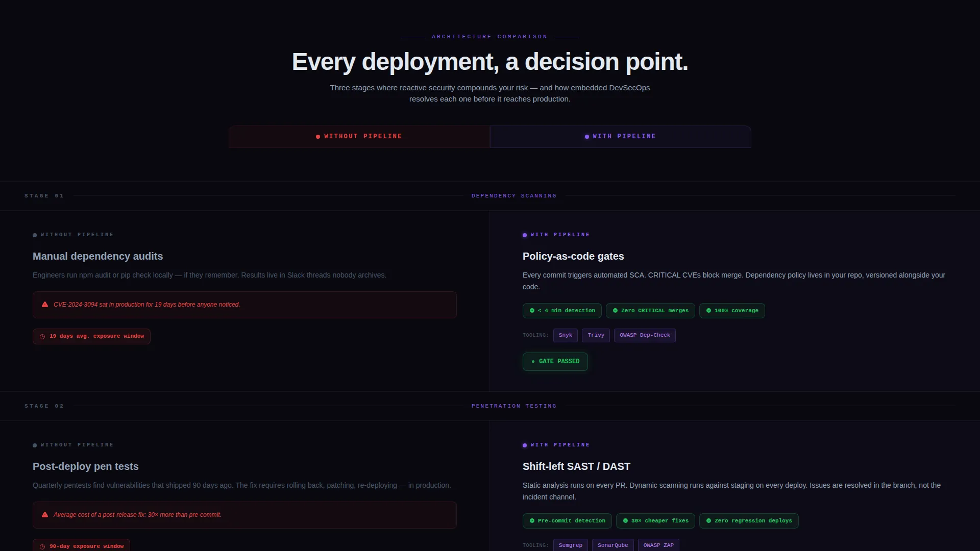Click the 'Pre-commit detection' badge text
This screenshot has height=551, width=980.
click(x=571, y=521)
